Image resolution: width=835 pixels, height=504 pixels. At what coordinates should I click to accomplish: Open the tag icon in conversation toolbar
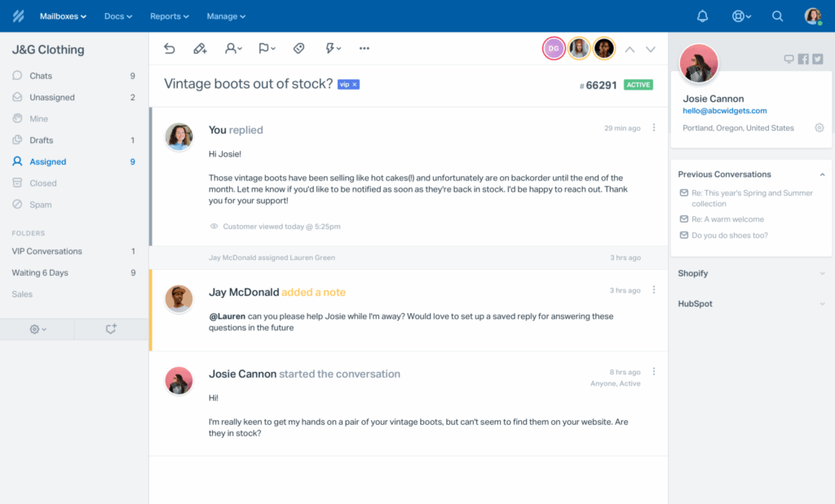pos(298,49)
